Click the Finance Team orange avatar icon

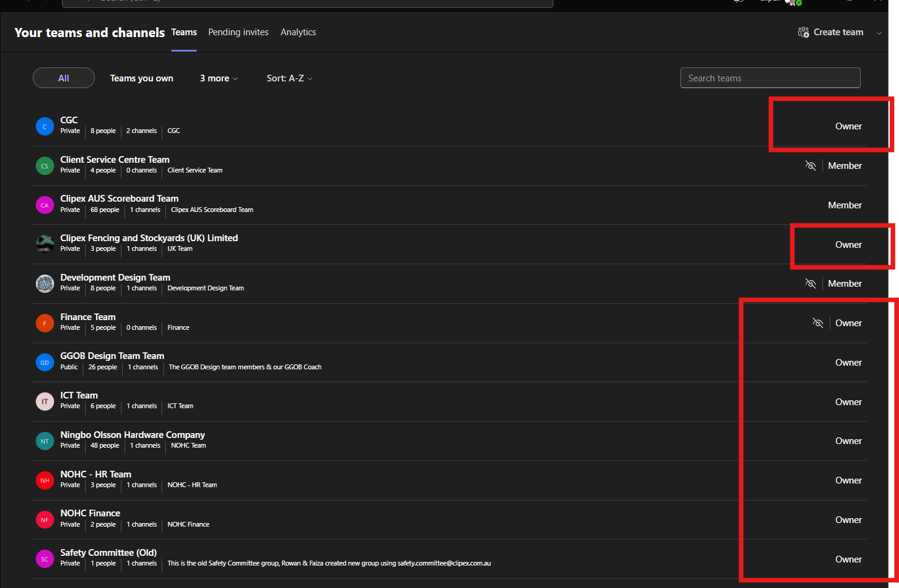[x=45, y=323]
